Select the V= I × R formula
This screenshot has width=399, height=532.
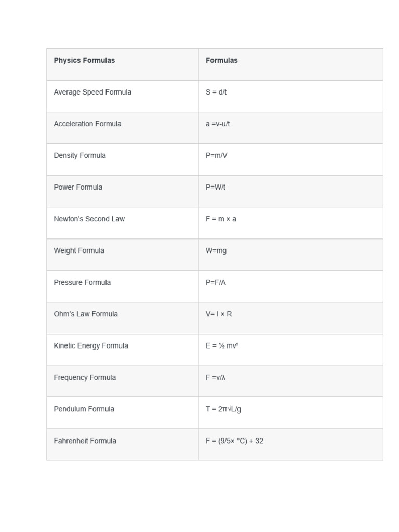(x=219, y=314)
